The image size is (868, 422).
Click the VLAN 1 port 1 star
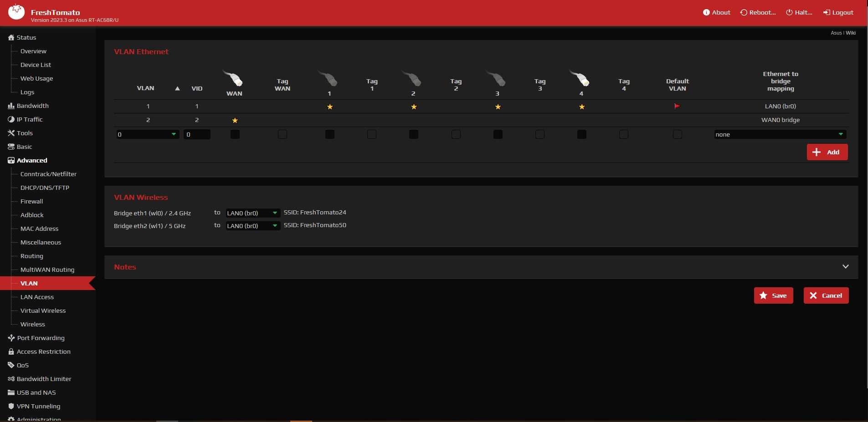[330, 107]
